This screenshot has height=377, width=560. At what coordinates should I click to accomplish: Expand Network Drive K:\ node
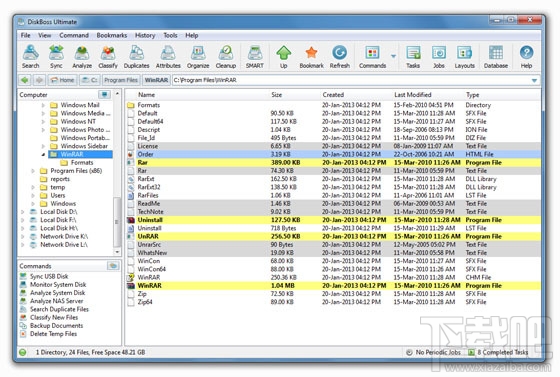(22, 236)
